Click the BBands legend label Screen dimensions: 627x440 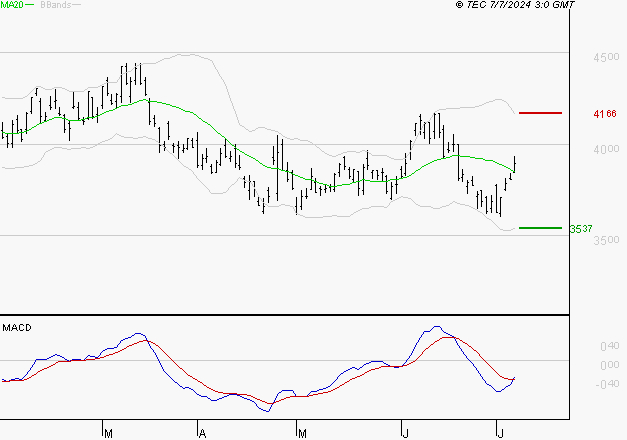pyautogui.click(x=56, y=5)
